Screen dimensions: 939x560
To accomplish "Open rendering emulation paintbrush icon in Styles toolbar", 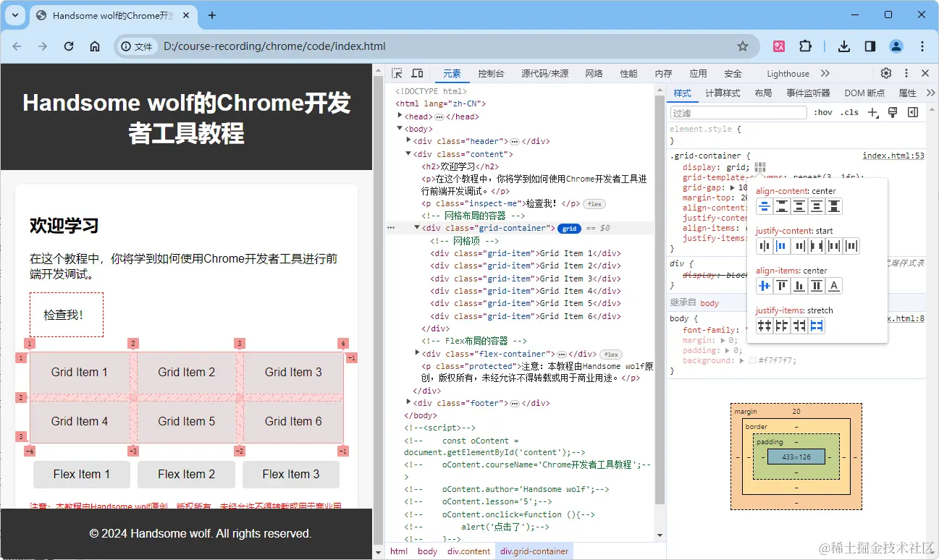I will coord(893,112).
